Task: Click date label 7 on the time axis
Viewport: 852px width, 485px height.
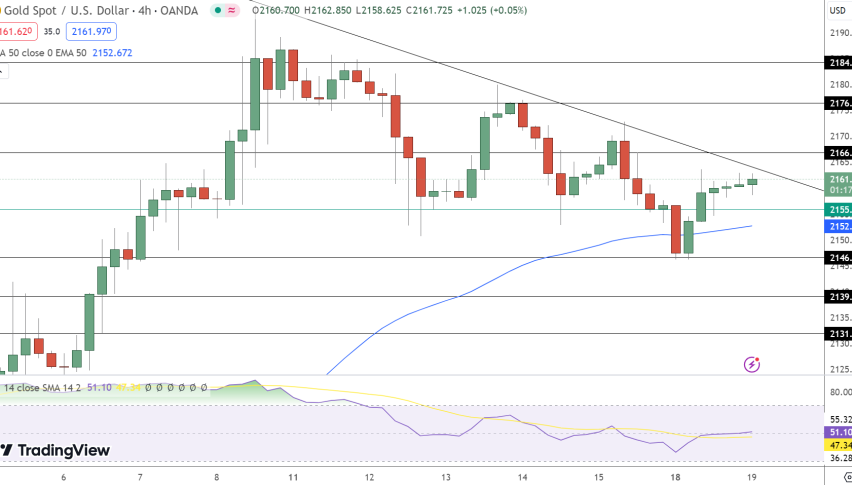Action: 140,477
